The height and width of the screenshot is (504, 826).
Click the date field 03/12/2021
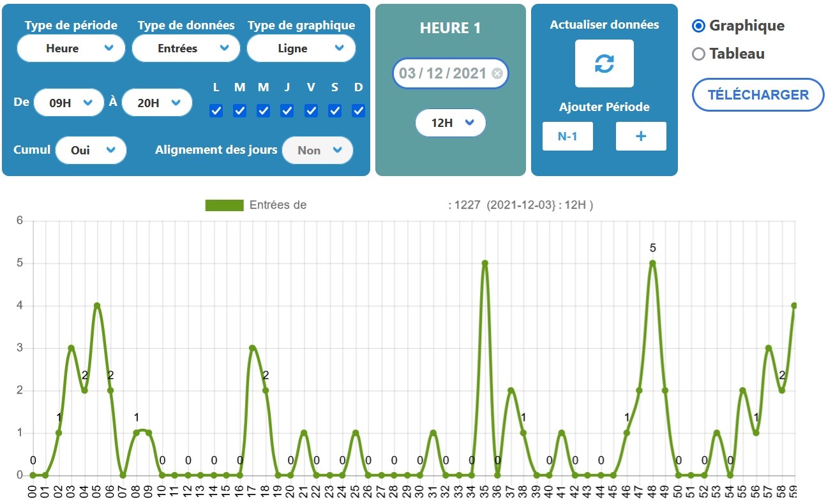point(443,73)
